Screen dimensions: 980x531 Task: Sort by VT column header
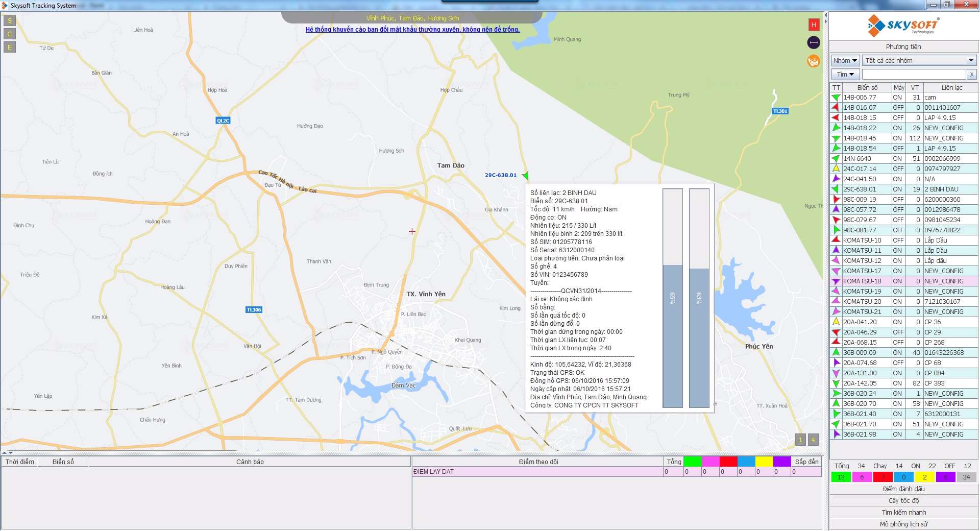click(x=915, y=87)
